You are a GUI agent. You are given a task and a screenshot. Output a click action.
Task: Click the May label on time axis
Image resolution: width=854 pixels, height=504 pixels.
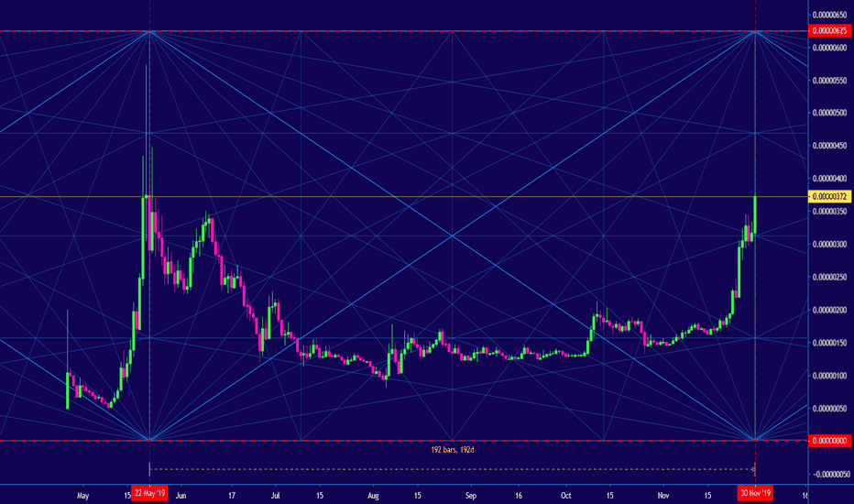[82, 496]
